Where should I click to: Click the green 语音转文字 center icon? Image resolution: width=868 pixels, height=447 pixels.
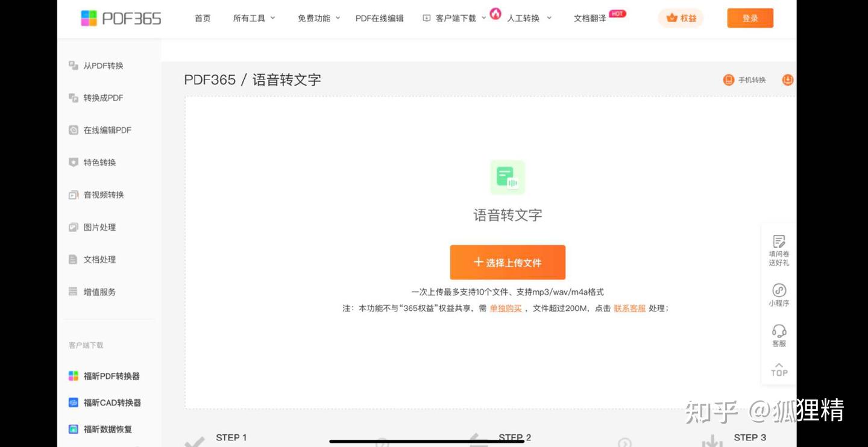pos(508,177)
